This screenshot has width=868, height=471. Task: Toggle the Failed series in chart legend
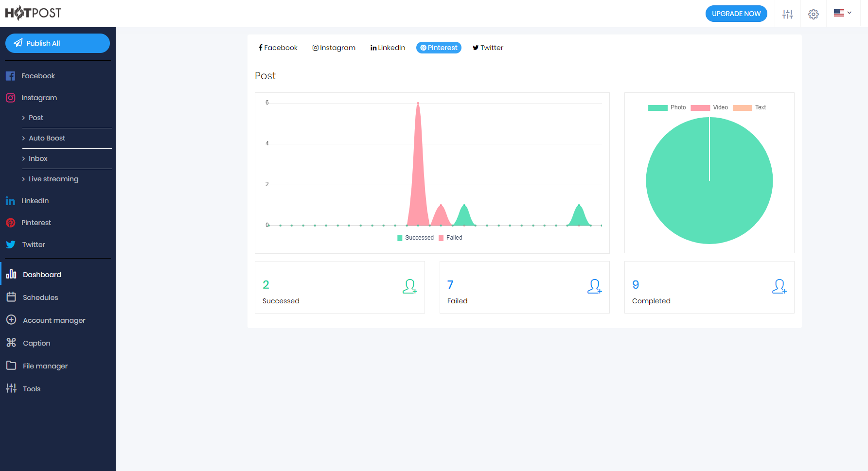pyautogui.click(x=450, y=238)
